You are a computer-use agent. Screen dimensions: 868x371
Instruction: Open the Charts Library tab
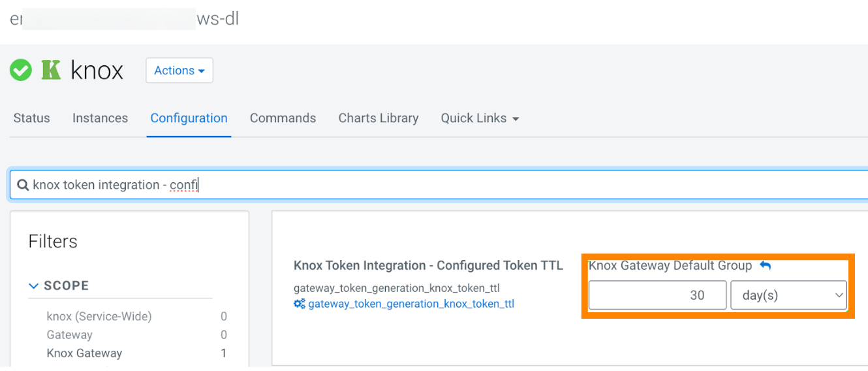point(378,118)
